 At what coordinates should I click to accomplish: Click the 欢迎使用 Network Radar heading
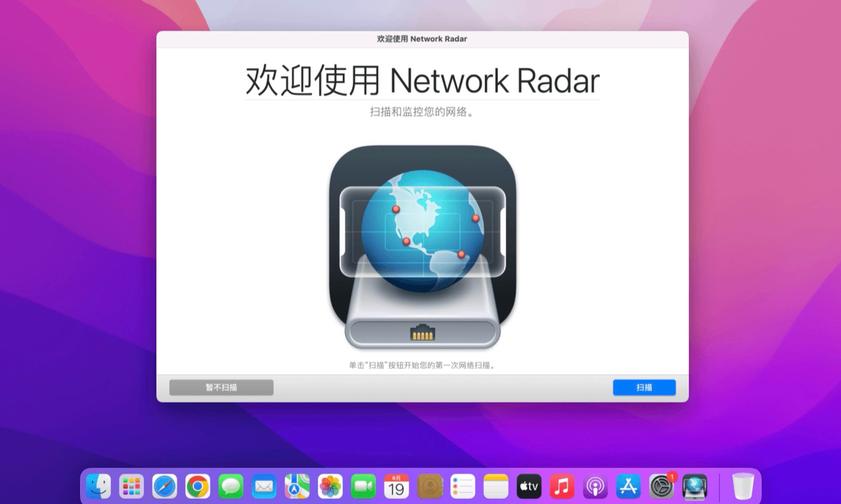pos(422,80)
